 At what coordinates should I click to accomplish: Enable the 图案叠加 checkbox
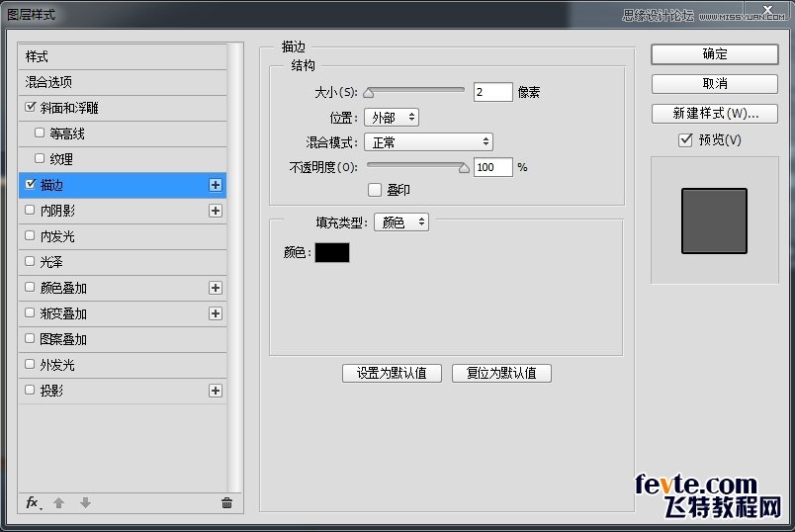tap(30, 338)
